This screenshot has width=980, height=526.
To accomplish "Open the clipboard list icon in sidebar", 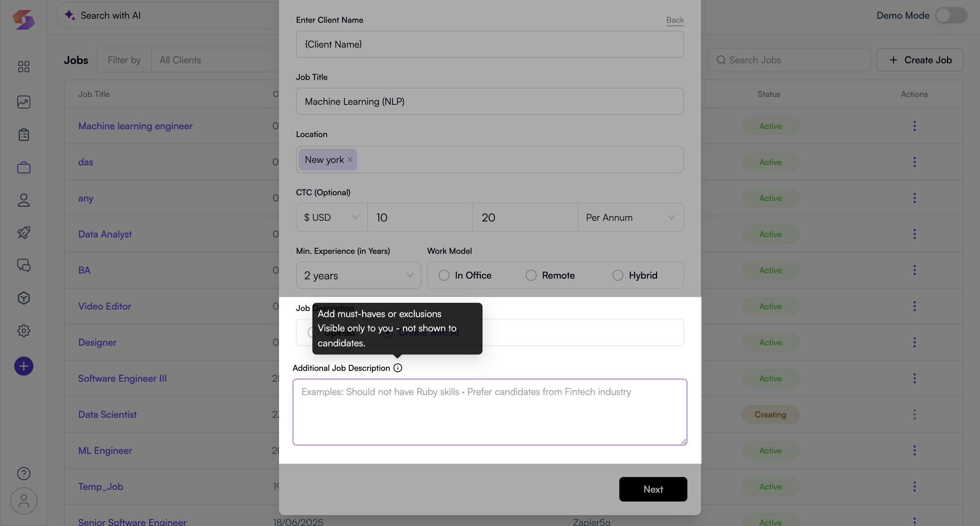I will pyautogui.click(x=23, y=134).
